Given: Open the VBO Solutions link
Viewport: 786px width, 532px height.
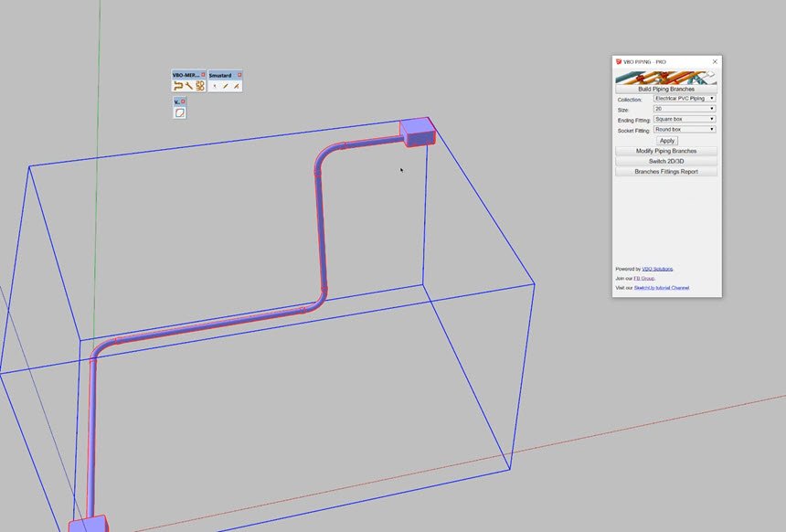Looking at the screenshot, I should (x=657, y=269).
